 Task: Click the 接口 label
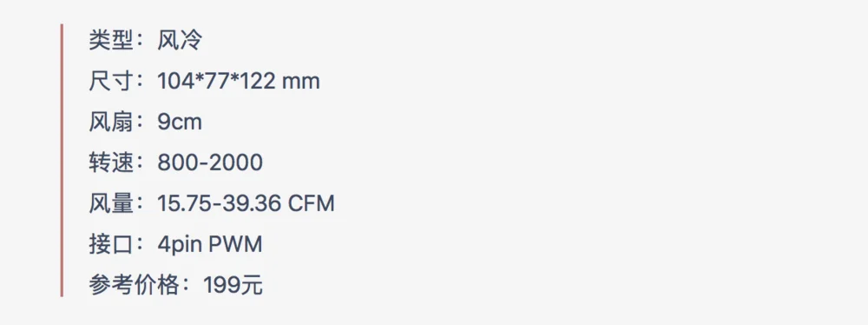pyautogui.click(x=111, y=244)
